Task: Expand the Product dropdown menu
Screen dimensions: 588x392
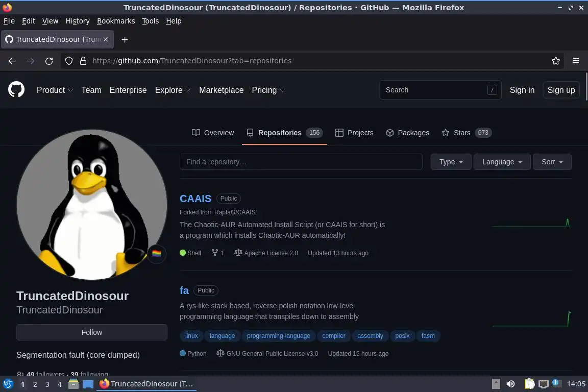Action: click(x=55, y=90)
